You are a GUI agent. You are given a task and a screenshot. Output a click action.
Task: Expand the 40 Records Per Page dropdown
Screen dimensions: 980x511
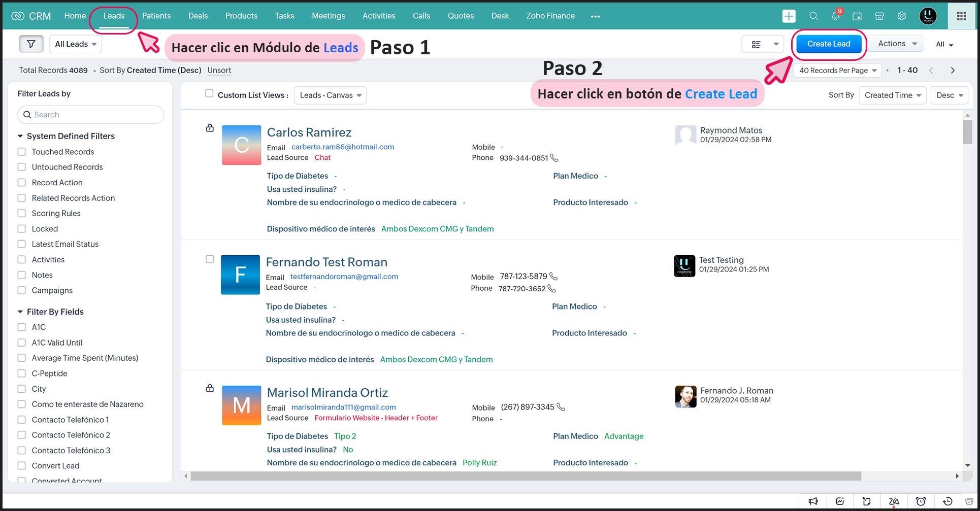[x=838, y=71]
